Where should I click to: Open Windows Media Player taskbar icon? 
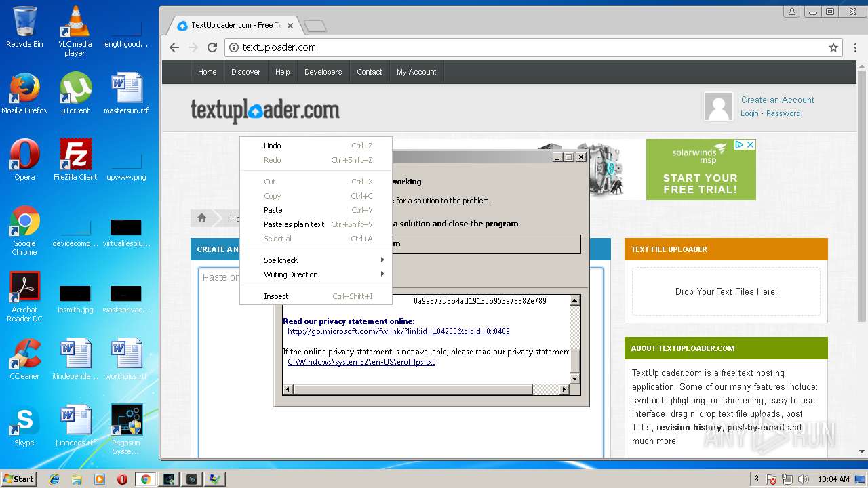click(100, 479)
